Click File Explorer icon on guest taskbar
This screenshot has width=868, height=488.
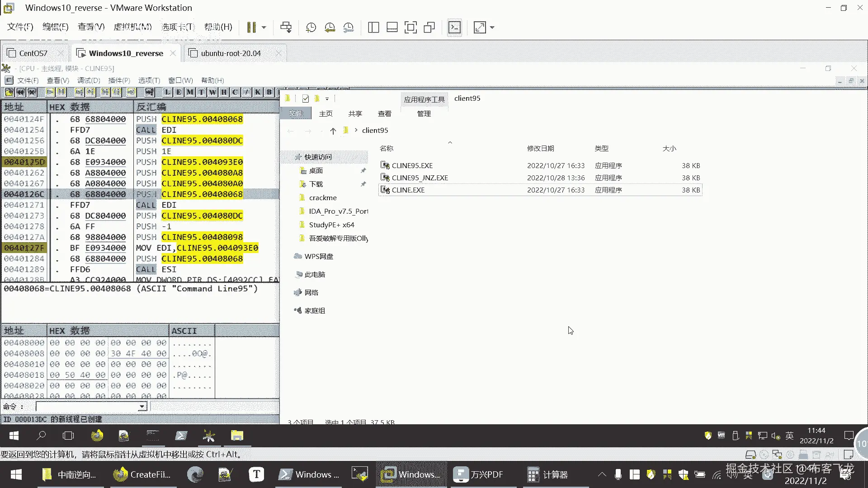(237, 436)
